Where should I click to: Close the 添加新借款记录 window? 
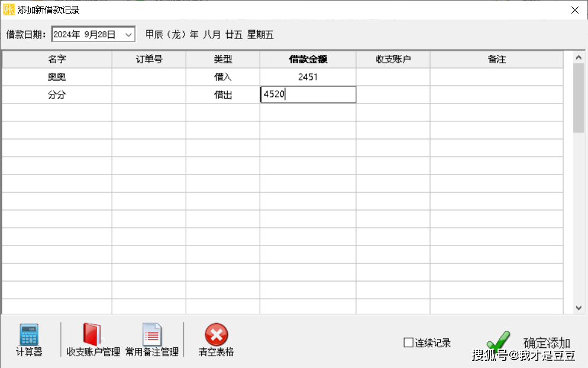[x=575, y=10]
